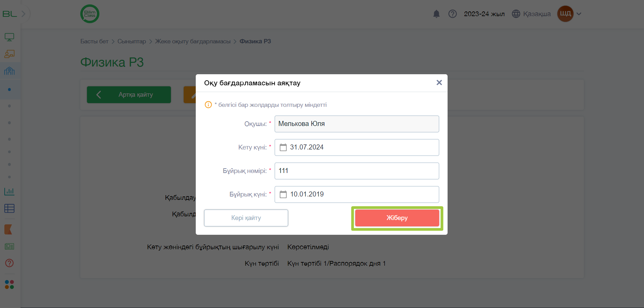Open the green news icon in sidebar
Image resolution: width=644 pixels, height=308 pixels.
point(9,247)
